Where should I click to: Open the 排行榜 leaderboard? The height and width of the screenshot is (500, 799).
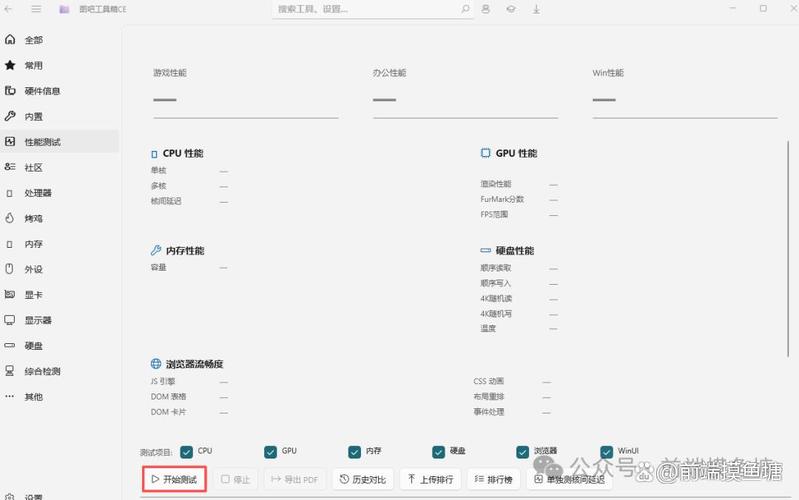point(493,479)
